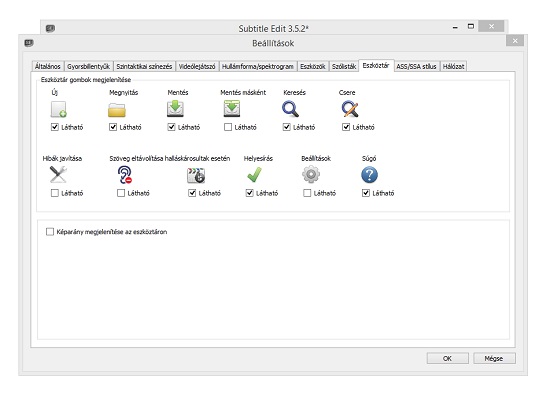Enable Látható under Hibák javítása
Image resolution: width=550 pixels, height=403 pixels.
click(55, 193)
